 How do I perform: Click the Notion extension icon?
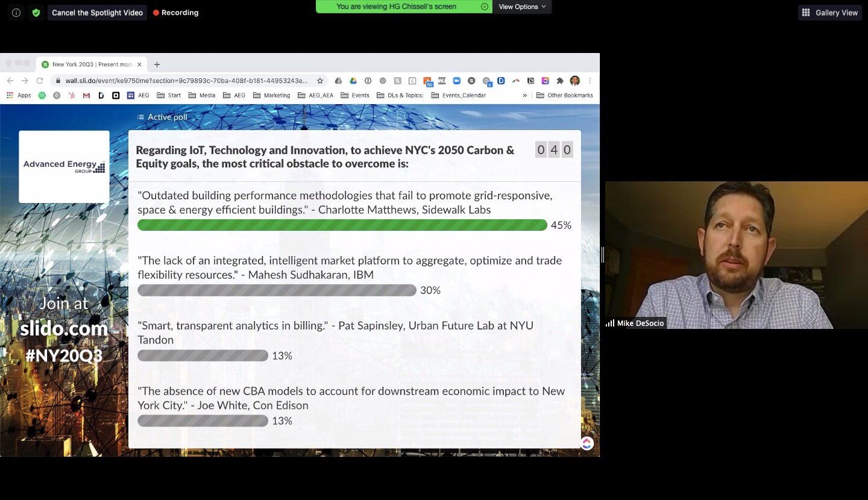[530, 81]
